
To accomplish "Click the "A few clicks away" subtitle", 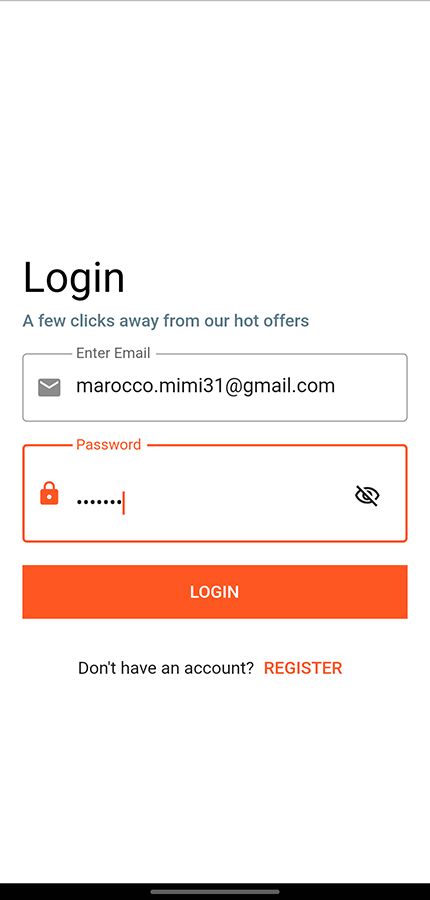I will 166,320.
